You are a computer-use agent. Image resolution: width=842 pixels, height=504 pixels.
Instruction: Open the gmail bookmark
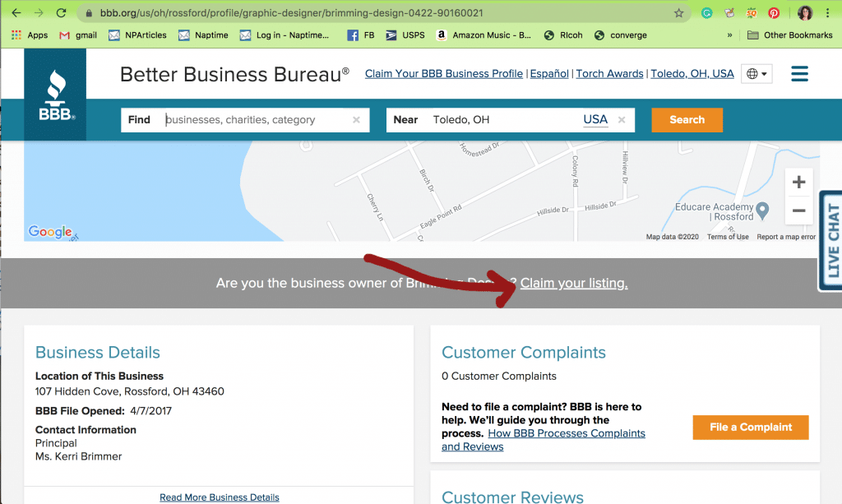point(78,35)
